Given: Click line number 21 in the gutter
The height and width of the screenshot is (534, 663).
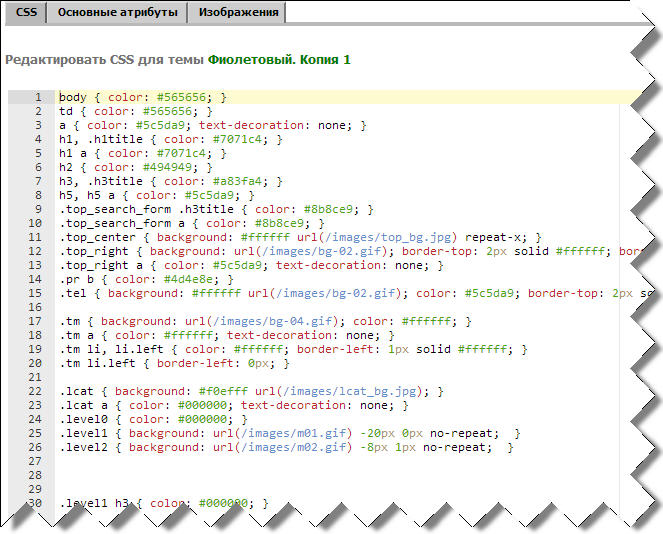Looking at the screenshot, I should 35,377.
